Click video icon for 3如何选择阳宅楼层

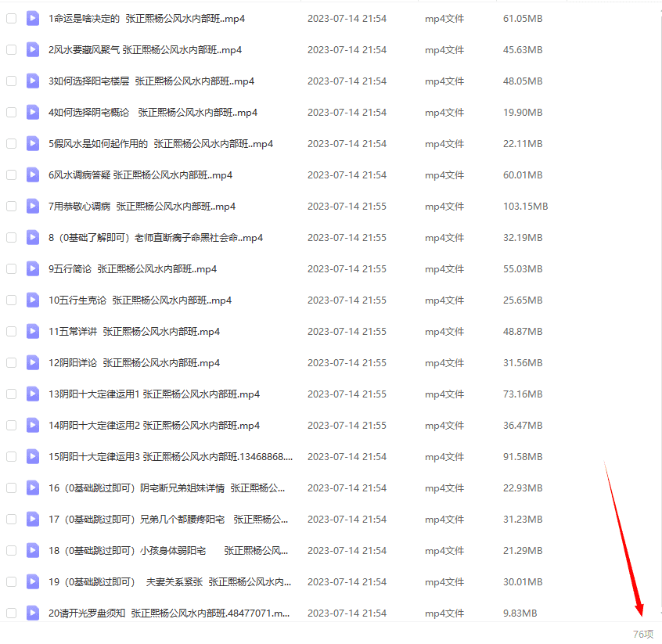(x=32, y=81)
